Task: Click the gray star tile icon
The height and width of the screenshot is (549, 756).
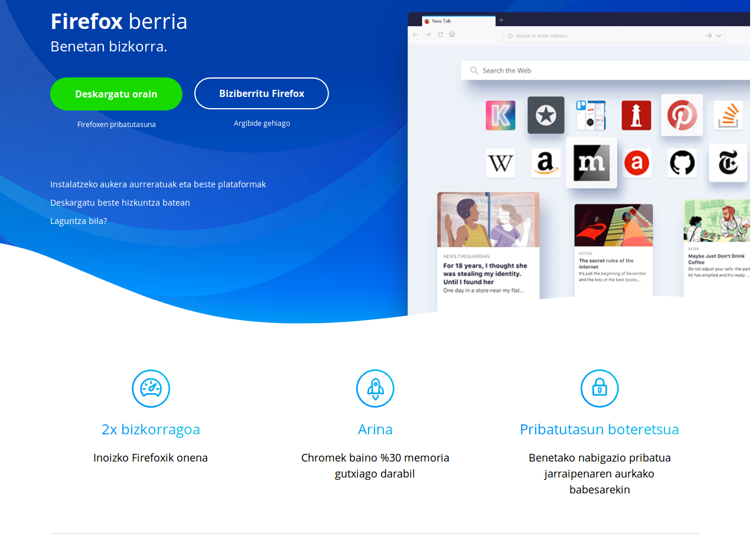Action: tap(546, 115)
